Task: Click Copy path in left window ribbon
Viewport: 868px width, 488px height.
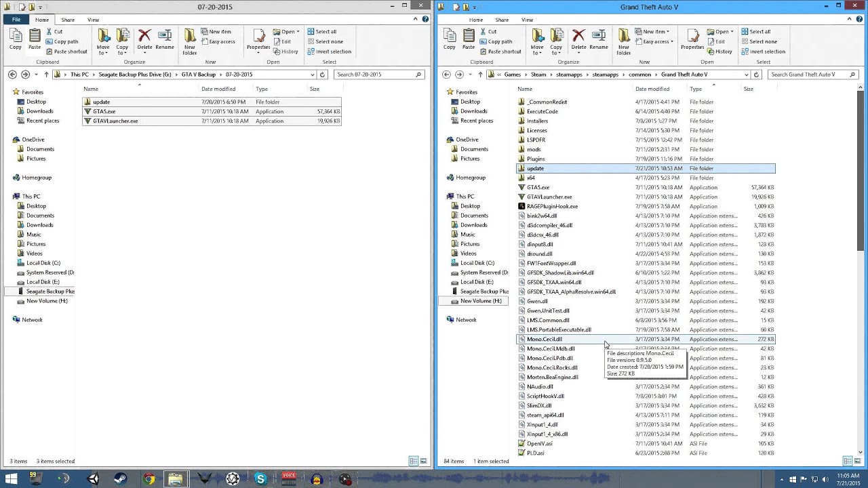Action: coord(62,41)
